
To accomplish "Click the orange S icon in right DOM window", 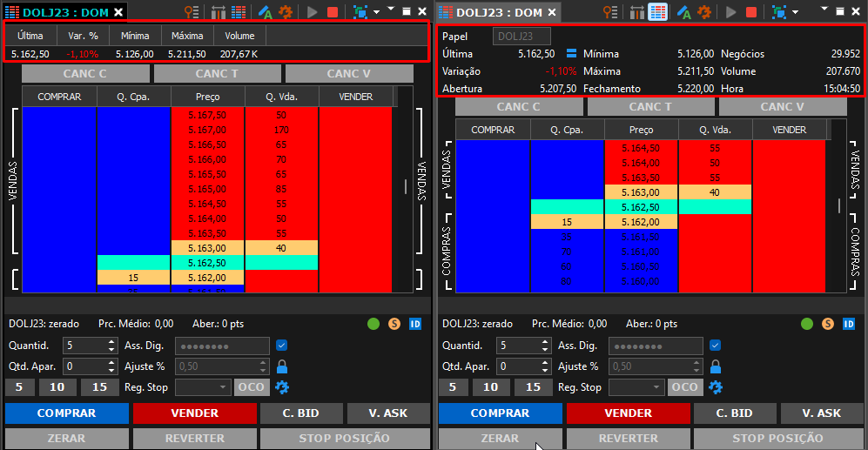I will [828, 324].
